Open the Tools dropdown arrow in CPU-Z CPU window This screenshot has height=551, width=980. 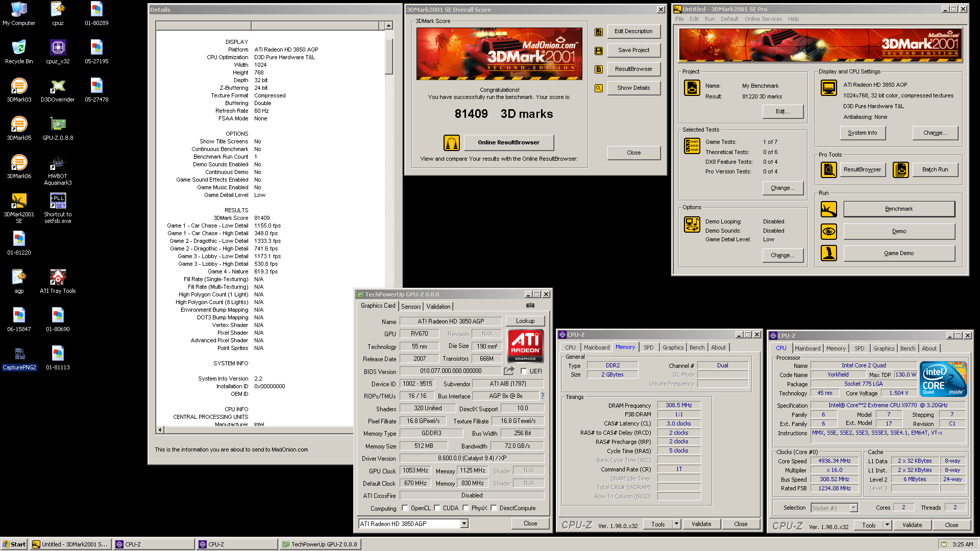pyautogui.click(x=888, y=525)
